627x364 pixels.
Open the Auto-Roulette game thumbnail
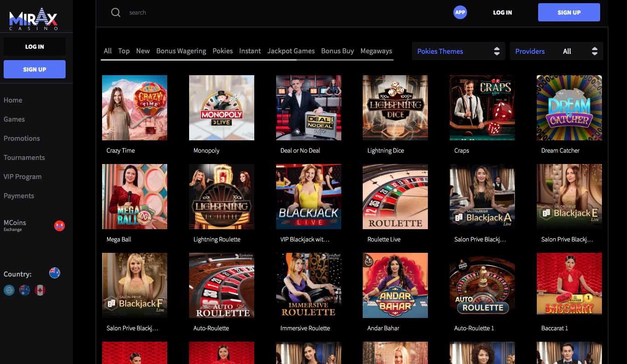click(x=221, y=285)
